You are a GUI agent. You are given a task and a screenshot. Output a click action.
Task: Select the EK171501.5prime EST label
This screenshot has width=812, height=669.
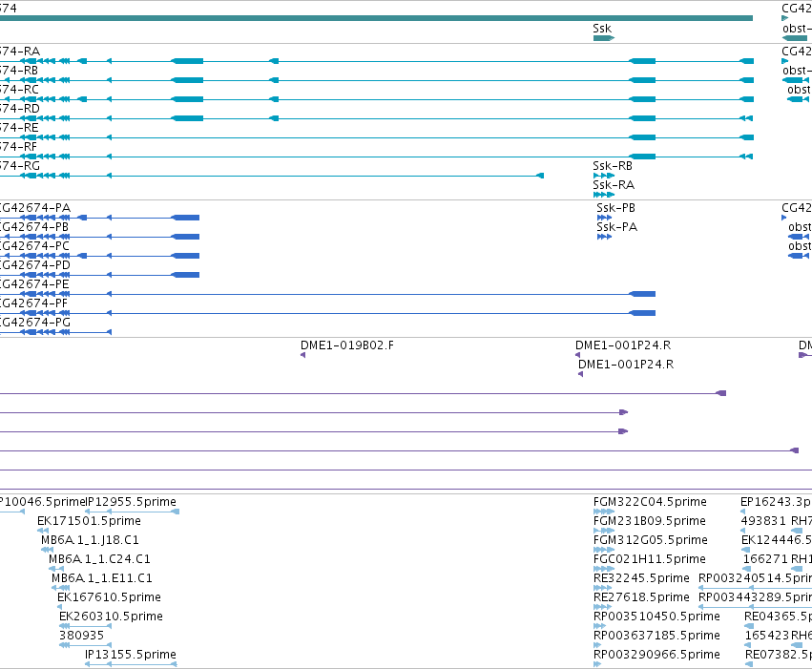point(89,521)
